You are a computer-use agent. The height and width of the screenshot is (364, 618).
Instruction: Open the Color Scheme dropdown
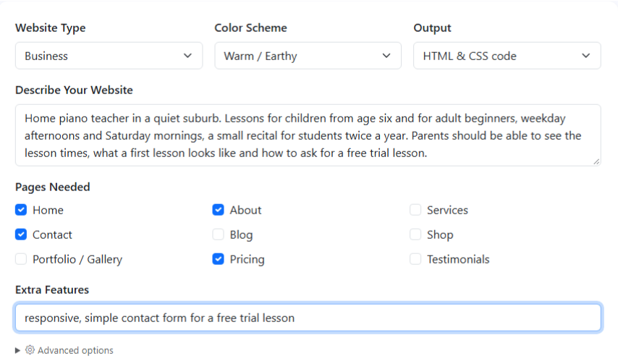308,56
